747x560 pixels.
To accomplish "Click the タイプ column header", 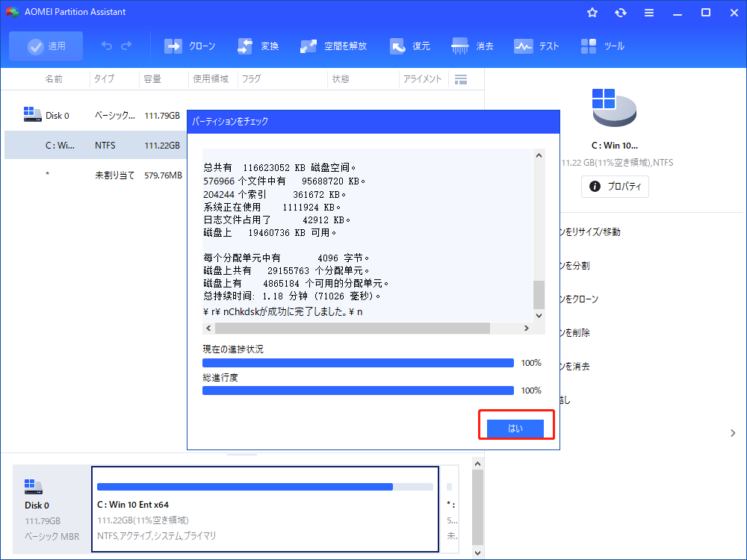I will (104, 79).
